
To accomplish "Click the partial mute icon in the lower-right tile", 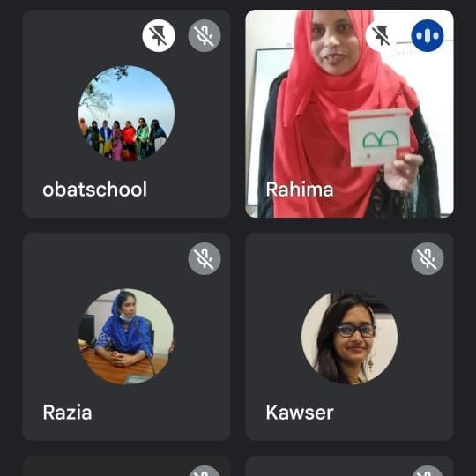I will [x=428, y=471].
